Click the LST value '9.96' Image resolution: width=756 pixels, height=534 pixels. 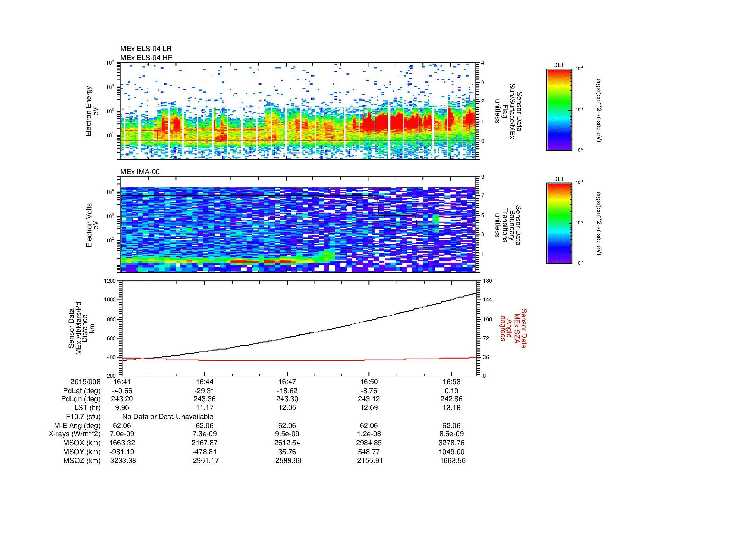[122, 408]
